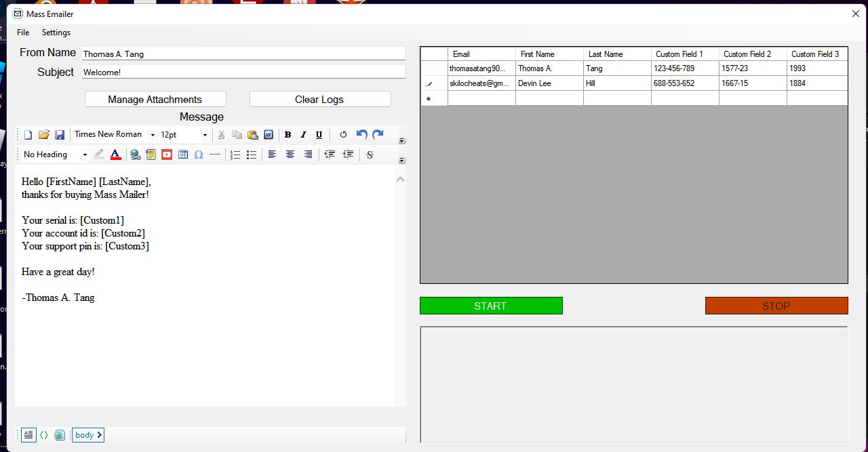Select the Last Name column header

617,54
